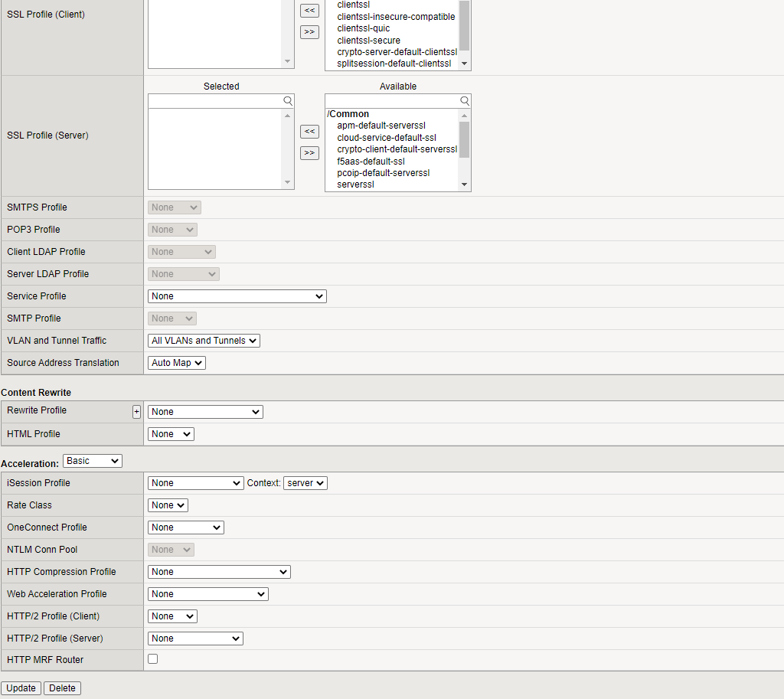The width and height of the screenshot is (784, 699).
Task: Expand the VLAN and Tunnel Traffic dropdown
Action: coord(204,341)
